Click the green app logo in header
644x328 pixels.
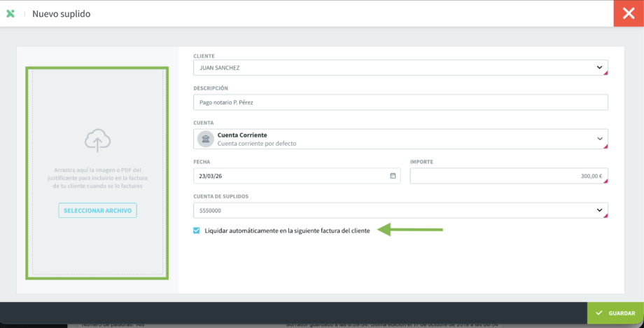click(10, 13)
